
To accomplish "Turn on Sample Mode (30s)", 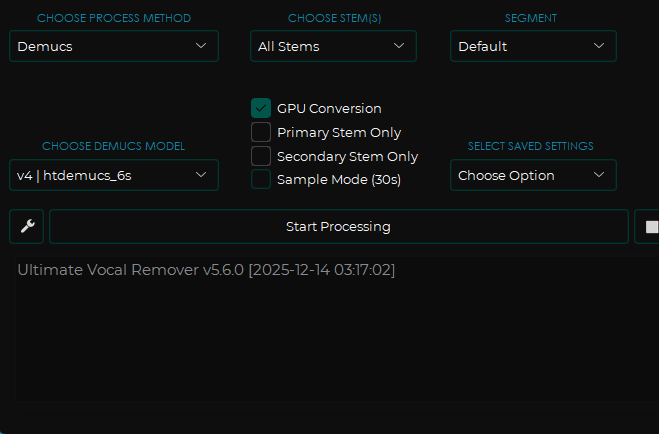I will pyautogui.click(x=261, y=180).
